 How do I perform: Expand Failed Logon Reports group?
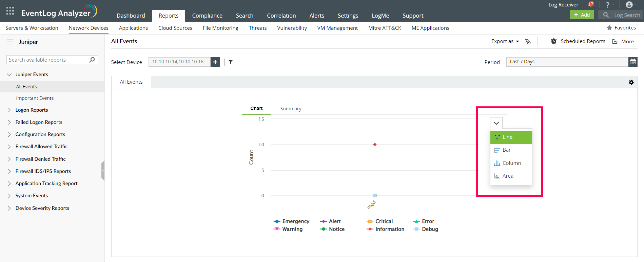pos(9,122)
